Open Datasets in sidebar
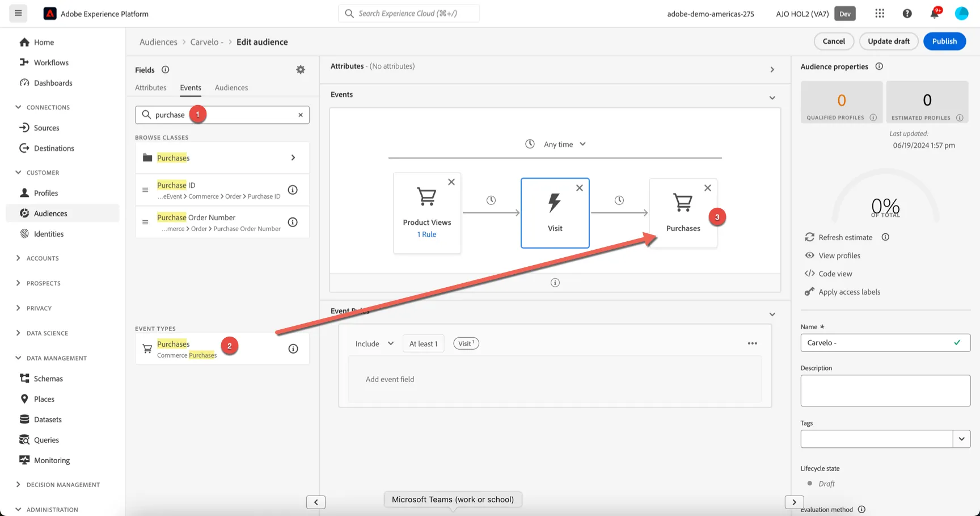 pyautogui.click(x=48, y=420)
